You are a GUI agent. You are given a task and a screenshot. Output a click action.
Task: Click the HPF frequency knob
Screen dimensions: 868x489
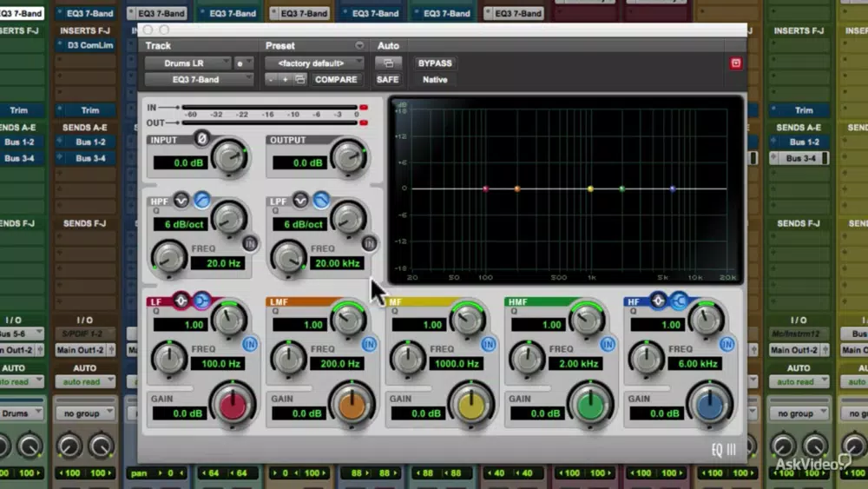[169, 258]
